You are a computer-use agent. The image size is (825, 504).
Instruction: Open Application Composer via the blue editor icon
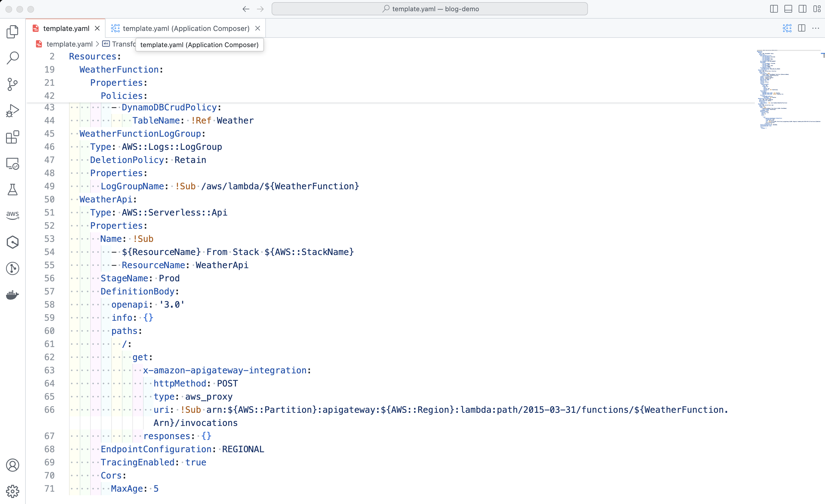click(x=787, y=28)
